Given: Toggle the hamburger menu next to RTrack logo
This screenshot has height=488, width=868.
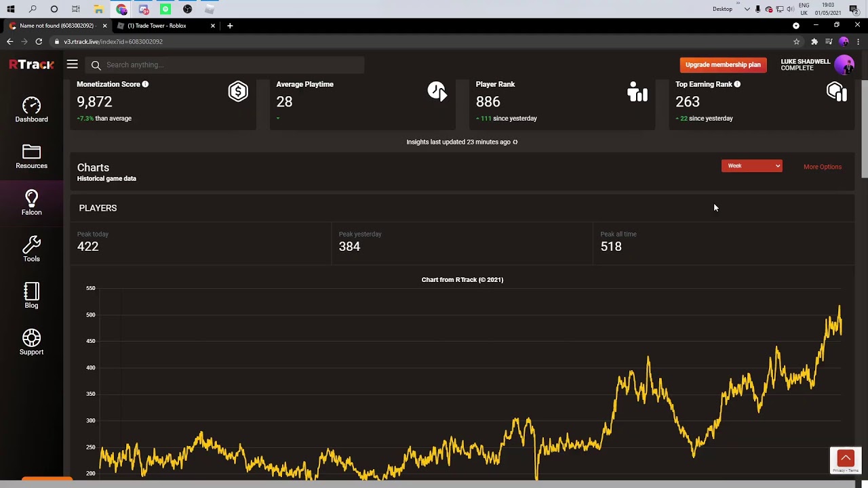Looking at the screenshot, I should pos(72,64).
